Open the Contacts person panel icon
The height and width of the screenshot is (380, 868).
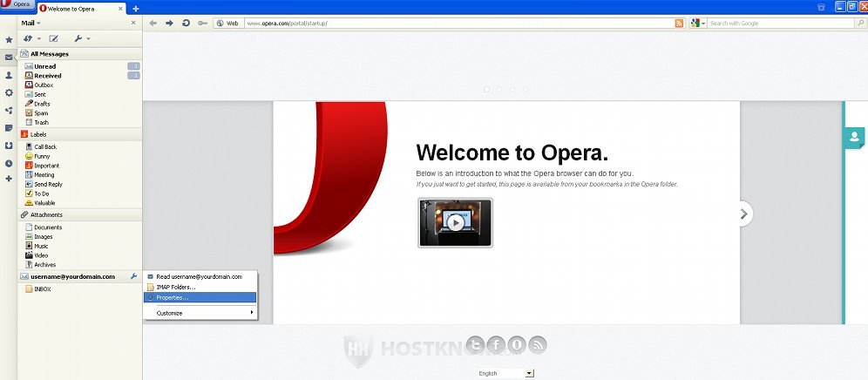[x=9, y=75]
